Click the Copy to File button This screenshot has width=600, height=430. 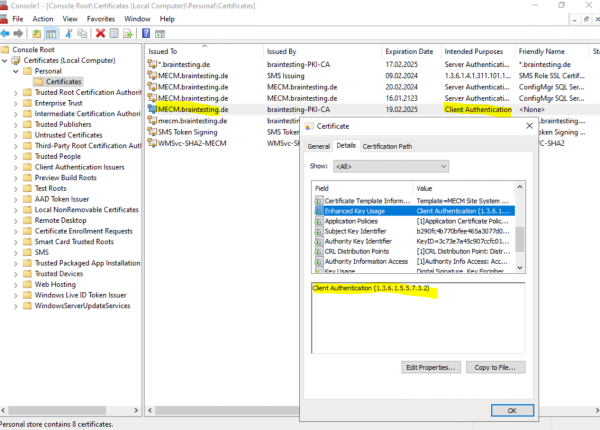(x=495, y=367)
